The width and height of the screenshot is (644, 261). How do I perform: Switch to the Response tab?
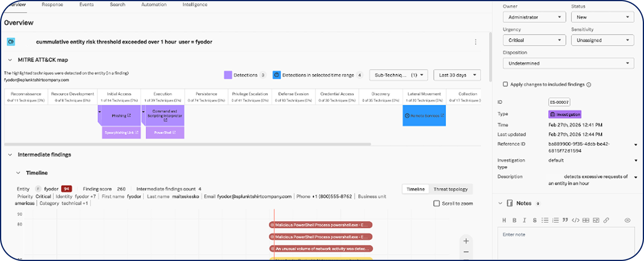point(52,5)
